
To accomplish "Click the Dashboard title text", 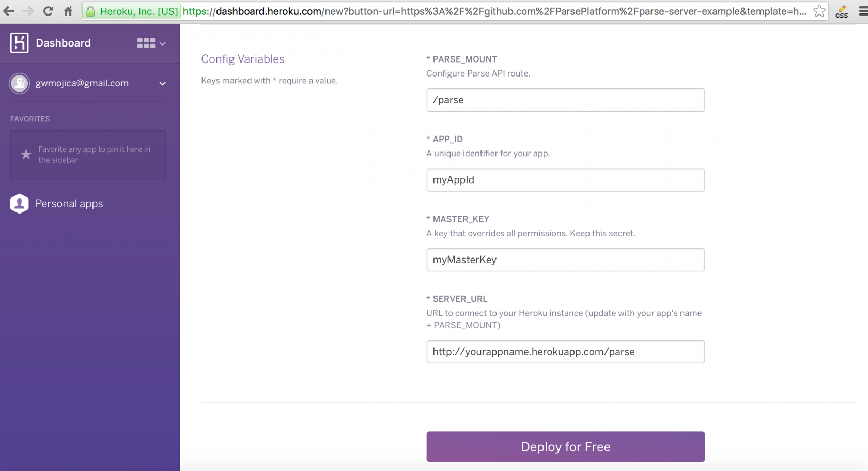I will coord(63,43).
